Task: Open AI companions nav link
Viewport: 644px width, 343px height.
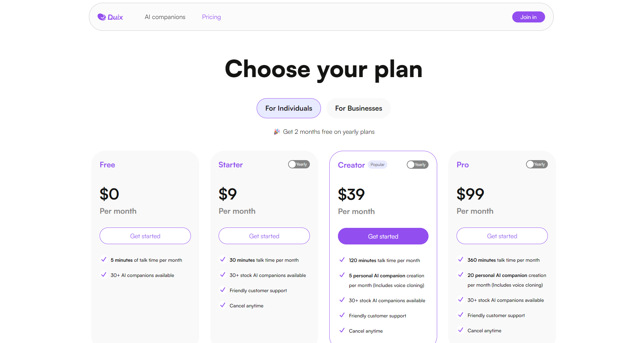Action: [x=165, y=17]
